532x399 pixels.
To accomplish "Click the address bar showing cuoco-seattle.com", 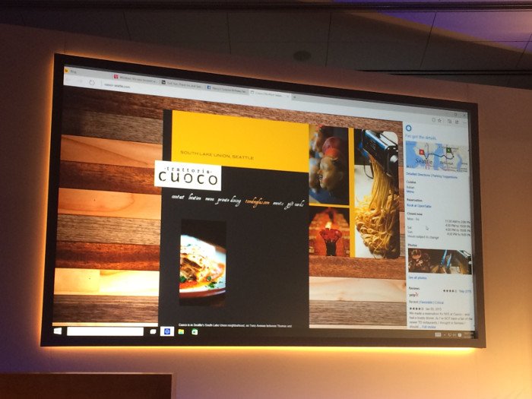I will tap(117, 86).
